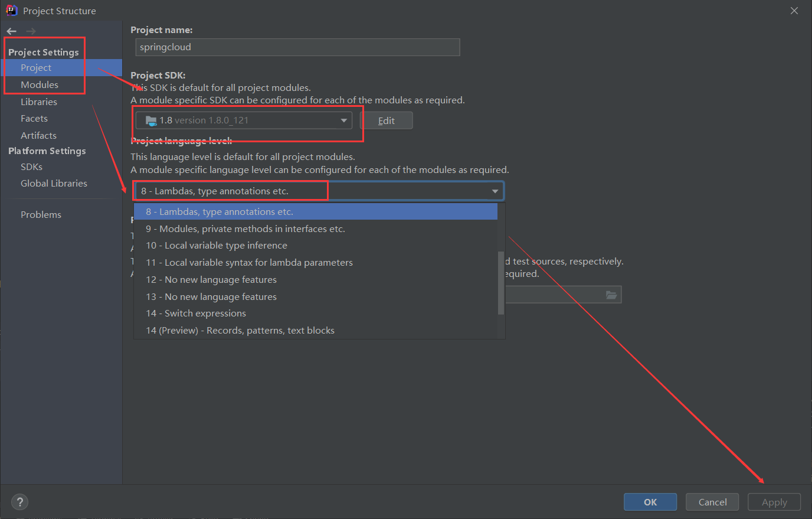Open the Facets settings page
The image size is (812, 519).
[34, 118]
